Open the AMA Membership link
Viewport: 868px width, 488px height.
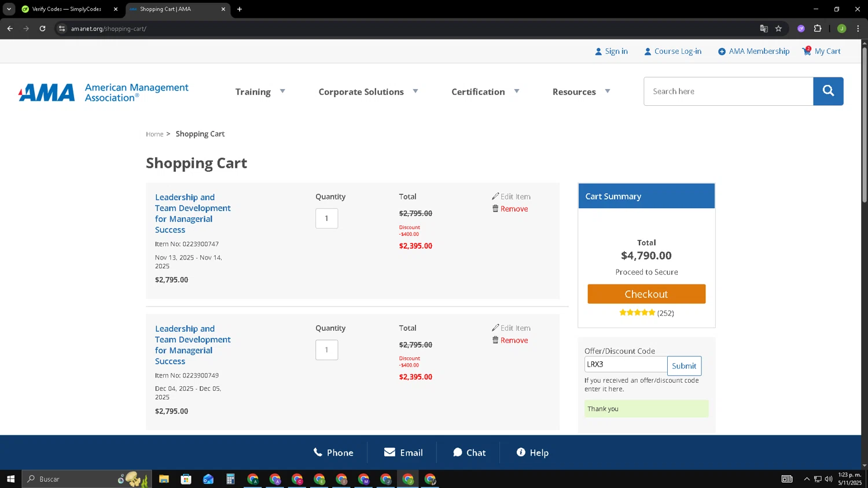(753, 51)
